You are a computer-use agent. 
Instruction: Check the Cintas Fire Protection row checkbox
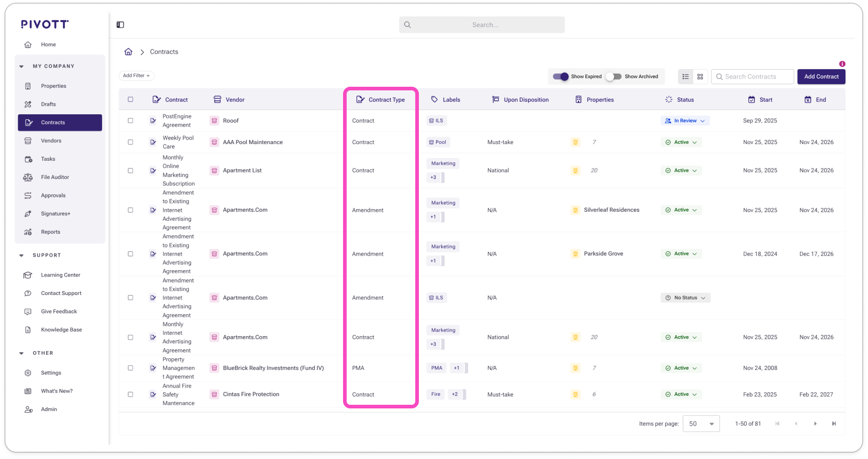click(130, 394)
